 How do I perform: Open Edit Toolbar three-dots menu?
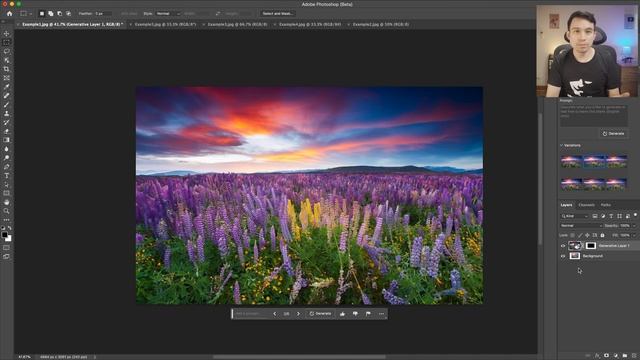[7, 220]
